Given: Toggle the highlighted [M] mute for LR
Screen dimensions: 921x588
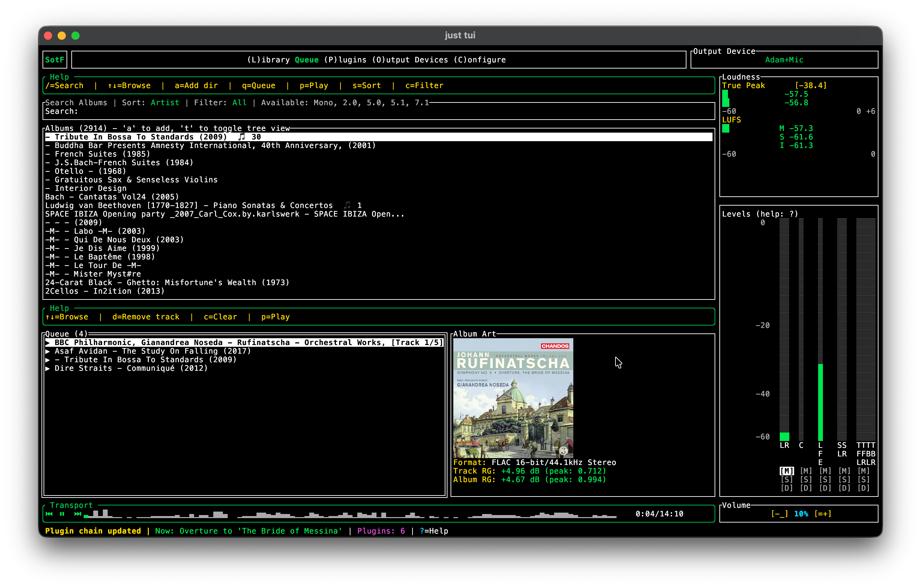Looking at the screenshot, I should coord(787,471).
